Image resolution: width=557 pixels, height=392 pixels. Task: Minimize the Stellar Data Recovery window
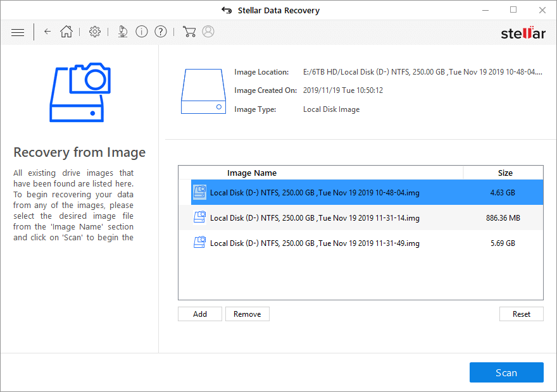click(485, 10)
